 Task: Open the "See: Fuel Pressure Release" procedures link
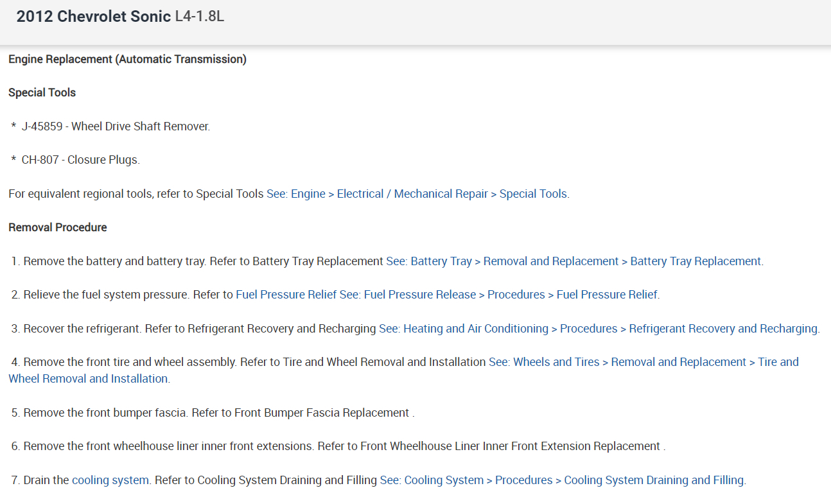point(498,295)
